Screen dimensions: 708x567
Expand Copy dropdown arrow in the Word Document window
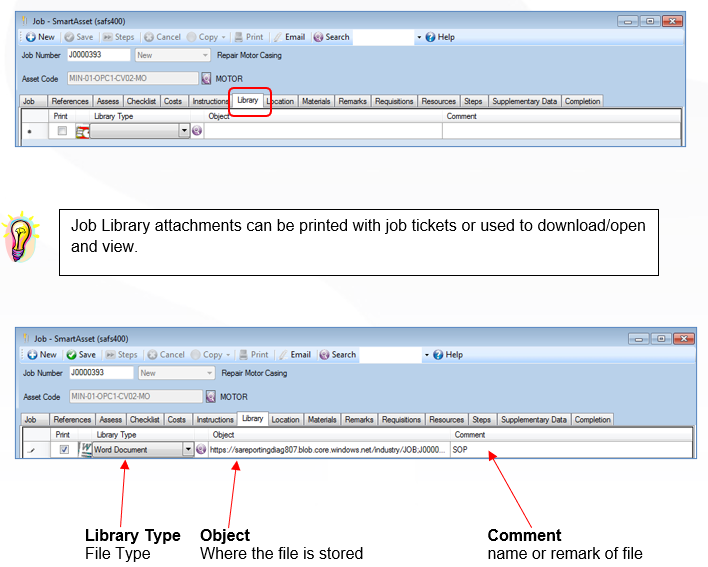228,355
